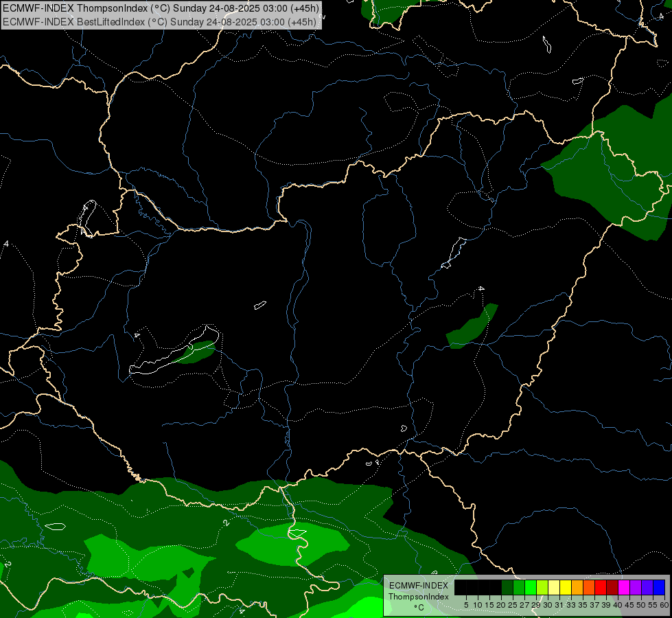The width and height of the screenshot is (672, 618).
Task: Click legend scale value 15
Action: pyautogui.click(x=489, y=605)
